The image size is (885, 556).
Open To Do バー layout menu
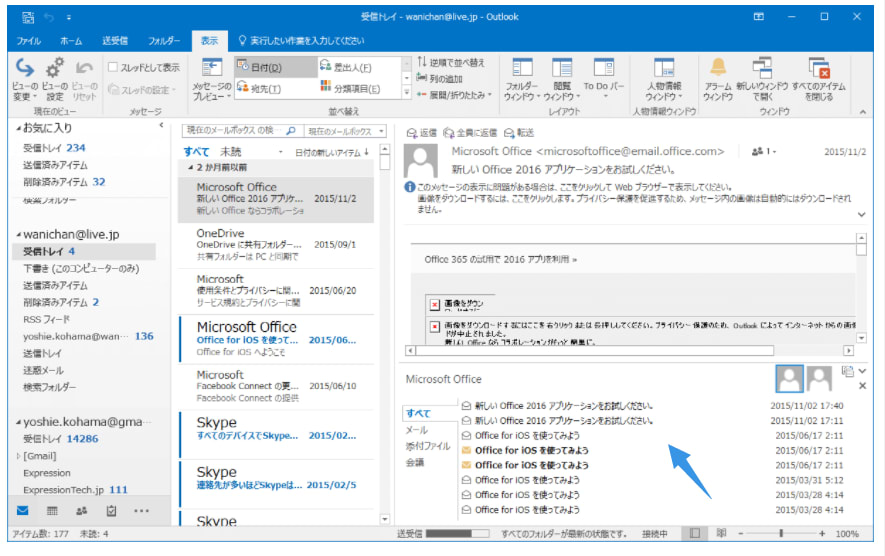(604, 79)
